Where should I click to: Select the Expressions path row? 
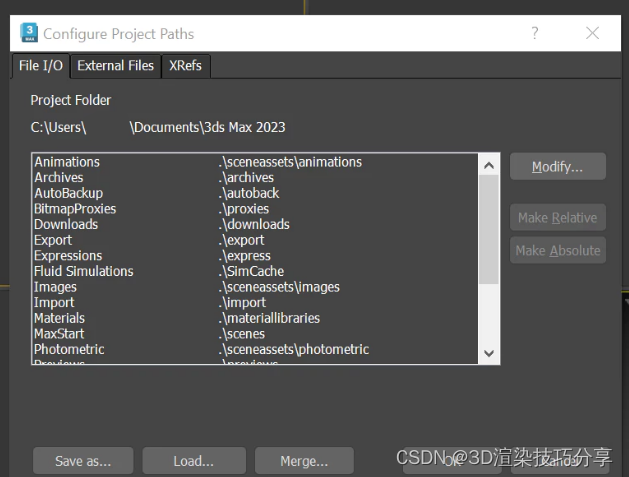tap(255, 256)
